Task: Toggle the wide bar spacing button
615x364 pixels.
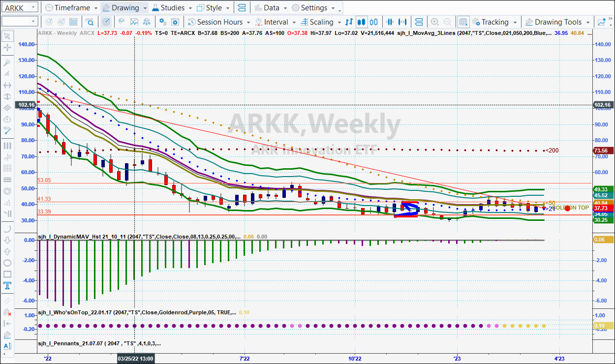Action: (403, 22)
